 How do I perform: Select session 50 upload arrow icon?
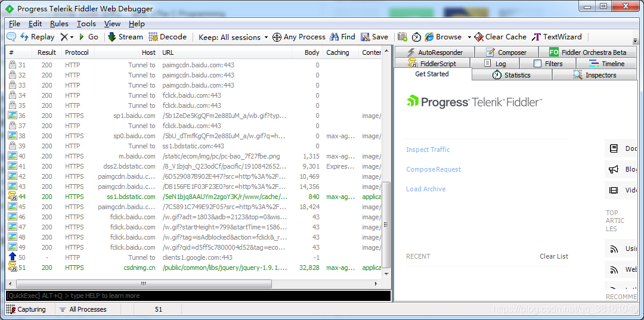[x=13, y=257]
